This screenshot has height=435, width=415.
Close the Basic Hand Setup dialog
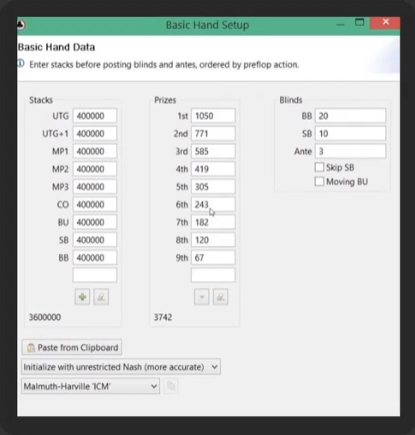[385, 22]
